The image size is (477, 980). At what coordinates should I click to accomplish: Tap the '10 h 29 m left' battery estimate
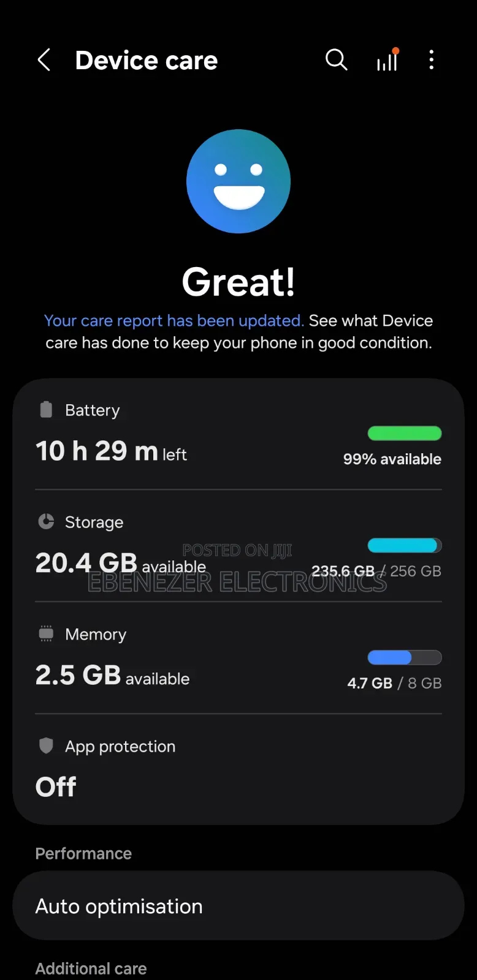(111, 451)
